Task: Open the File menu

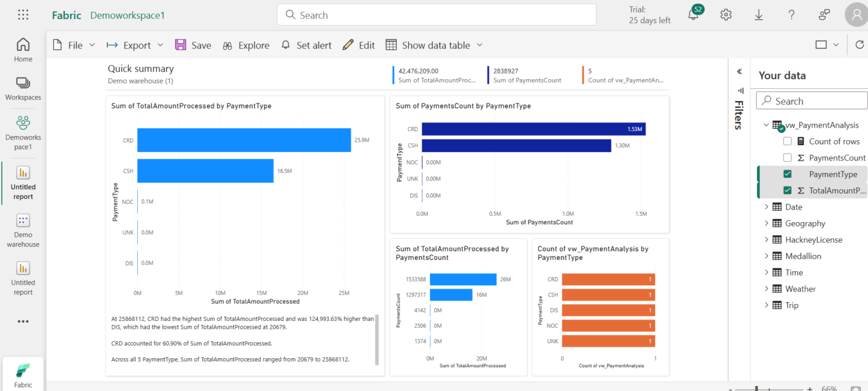Action: click(x=73, y=45)
